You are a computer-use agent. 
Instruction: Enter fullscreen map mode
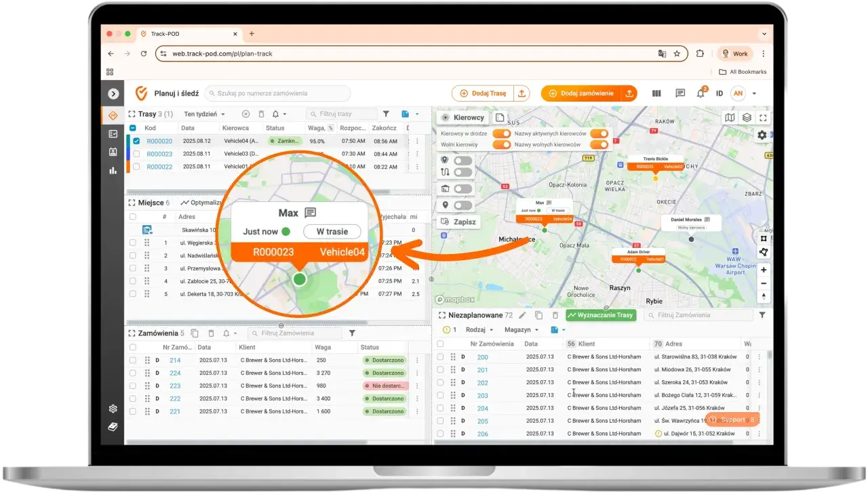(764, 117)
